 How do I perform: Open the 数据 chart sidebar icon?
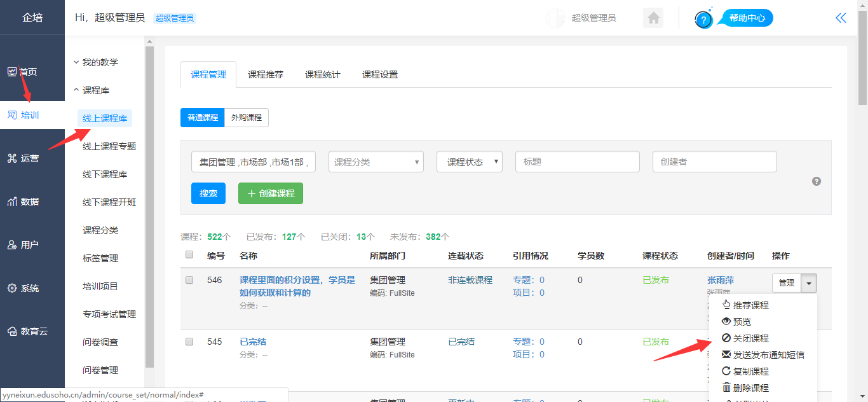12,202
